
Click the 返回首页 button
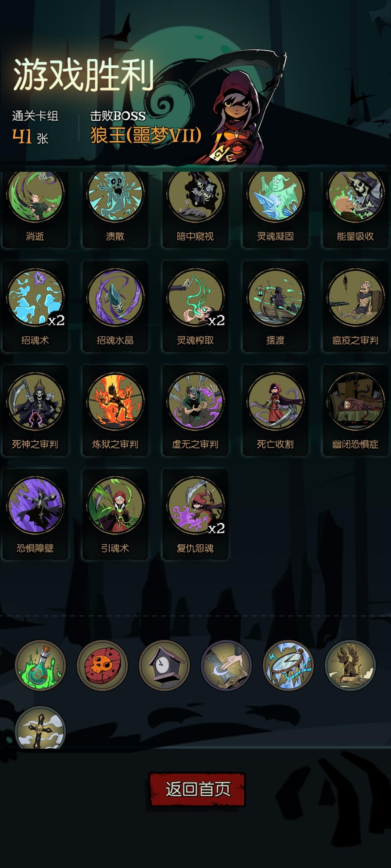click(197, 789)
